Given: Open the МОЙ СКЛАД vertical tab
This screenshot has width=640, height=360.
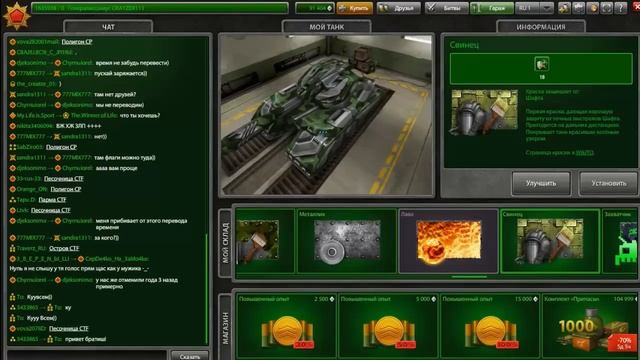Looking at the screenshot, I should (225, 243).
